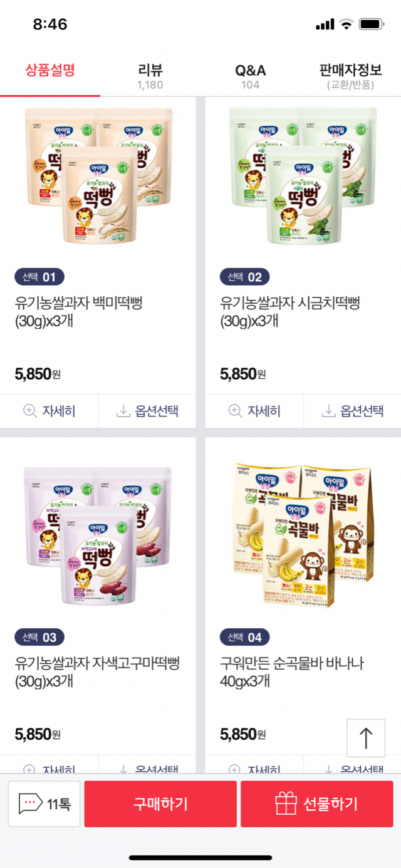The height and width of the screenshot is (868, 401).
Task: Open the 리뷰 tab with 1,180 reviews
Action: [150, 76]
